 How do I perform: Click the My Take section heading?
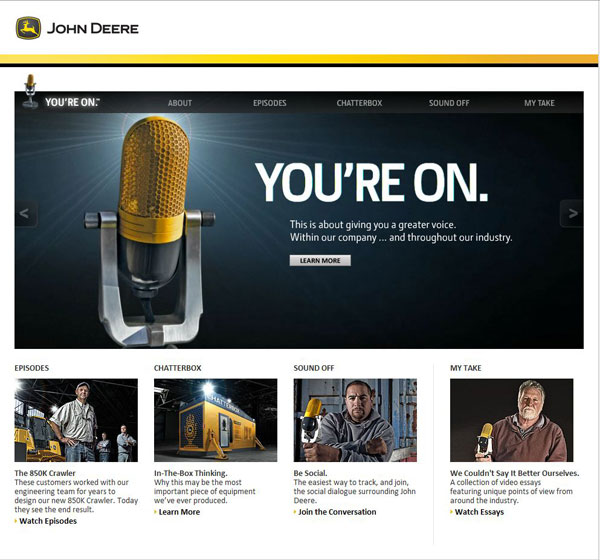point(466,368)
